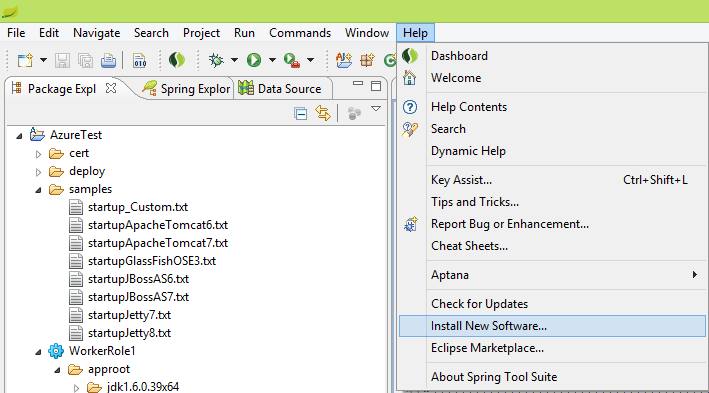Minimize the Package Explorer view
Viewport: 709px width, 393px height.
coord(358,84)
